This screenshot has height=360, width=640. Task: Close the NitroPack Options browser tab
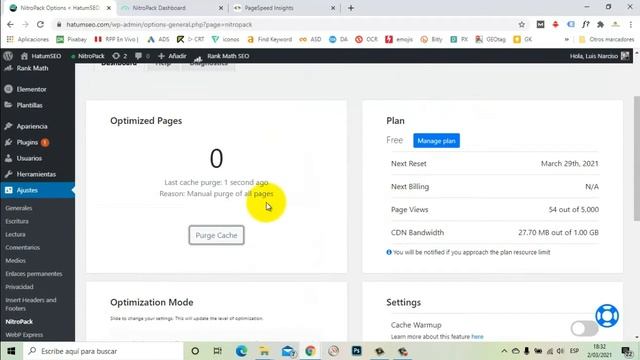point(109,8)
